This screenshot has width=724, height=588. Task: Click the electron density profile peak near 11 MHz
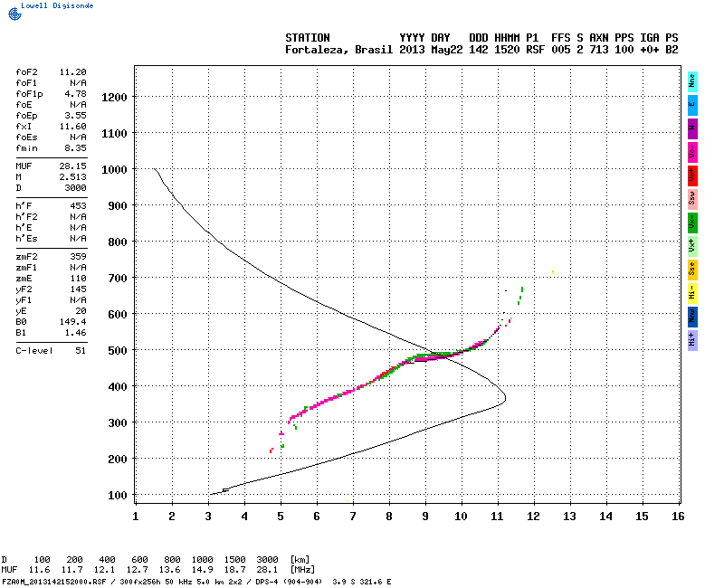click(505, 397)
